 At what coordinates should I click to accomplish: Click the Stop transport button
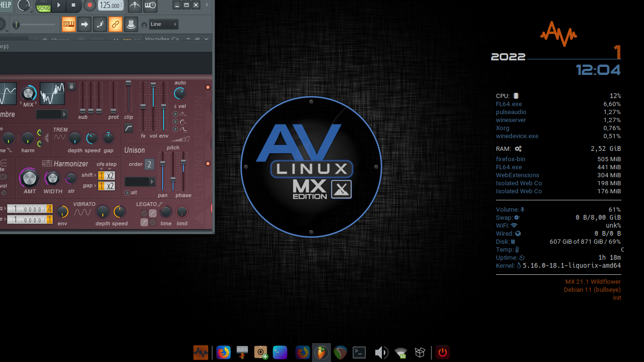click(x=74, y=6)
